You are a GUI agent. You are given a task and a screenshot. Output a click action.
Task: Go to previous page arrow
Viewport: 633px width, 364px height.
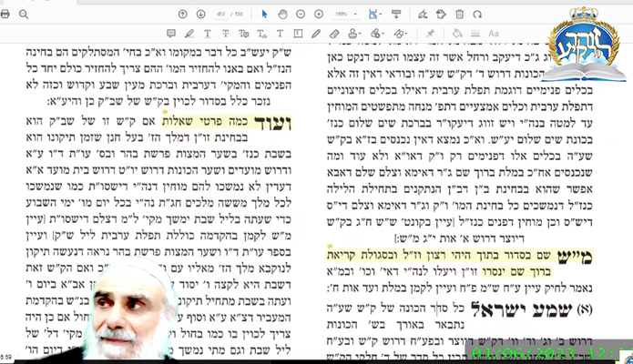(182, 15)
